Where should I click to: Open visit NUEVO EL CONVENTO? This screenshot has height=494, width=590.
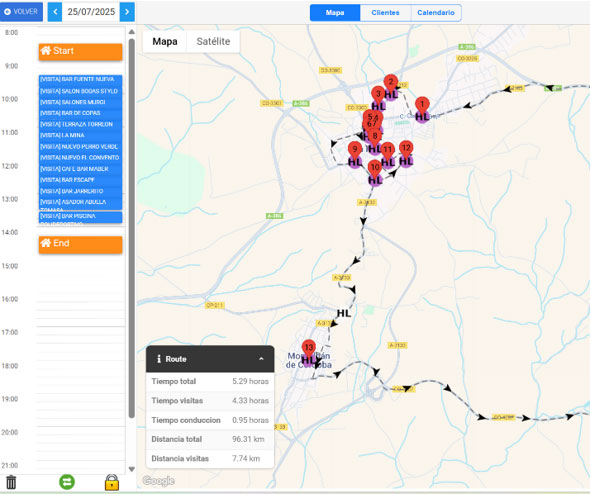pyautogui.click(x=81, y=157)
